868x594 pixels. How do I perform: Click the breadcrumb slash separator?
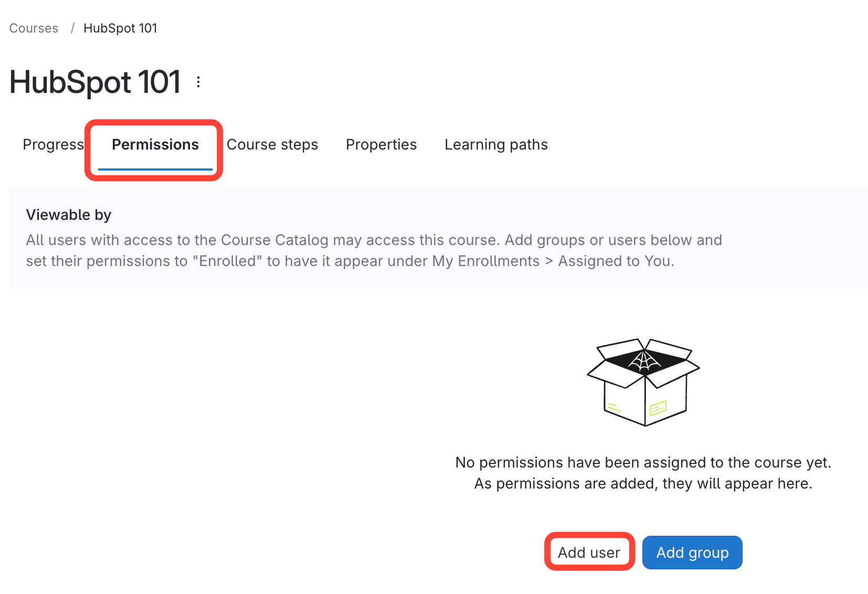(72, 28)
